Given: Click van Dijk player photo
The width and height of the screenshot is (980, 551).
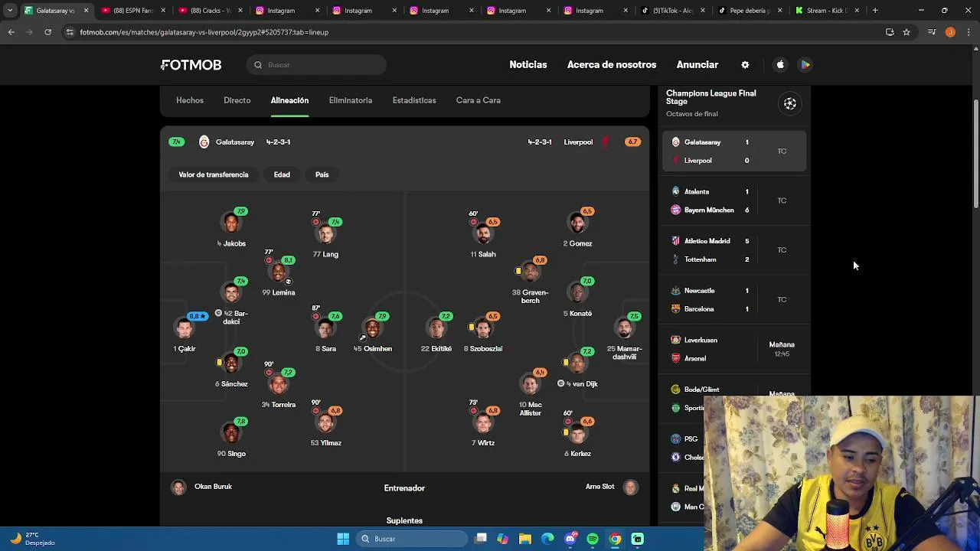Looking at the screenshot, I should click(x=578, y=364).
